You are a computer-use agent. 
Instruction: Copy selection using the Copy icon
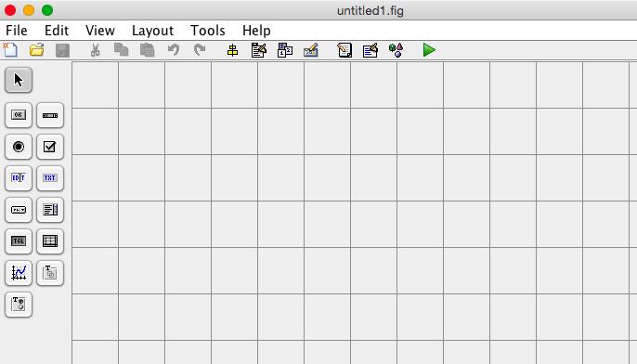pyautogui.click(x=121, y=49)
